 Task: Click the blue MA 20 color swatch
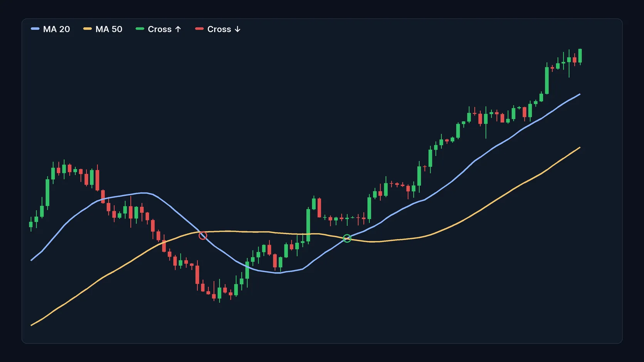click(35, 29)
